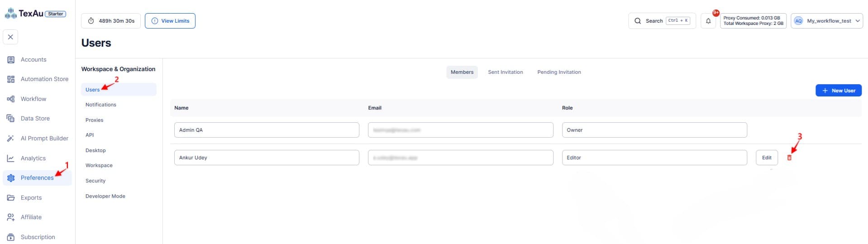Switch to Pending Invitation tab
Screen dimensions: 868x244
tap(559, 72)
